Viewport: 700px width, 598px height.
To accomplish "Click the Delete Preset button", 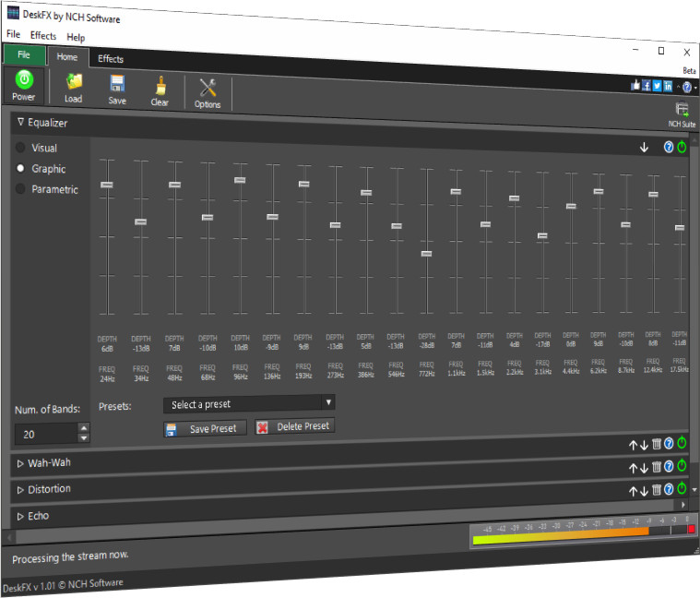I will pyautogui.click(x=294, y=426).
